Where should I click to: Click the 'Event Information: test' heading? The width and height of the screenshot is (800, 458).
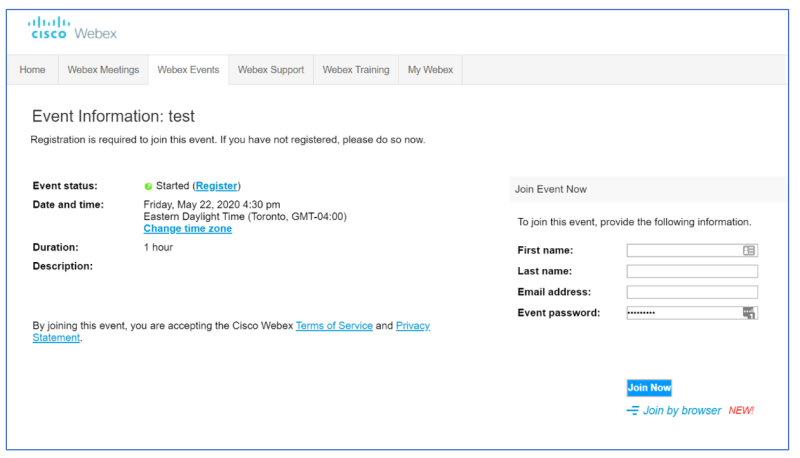pos(113,116)
